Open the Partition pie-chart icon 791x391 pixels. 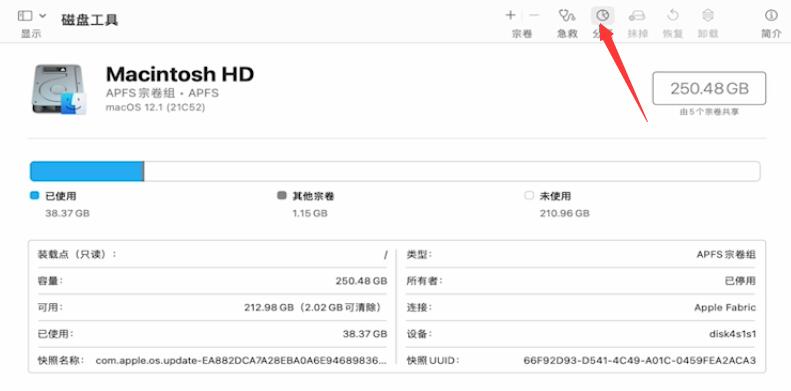603,16
